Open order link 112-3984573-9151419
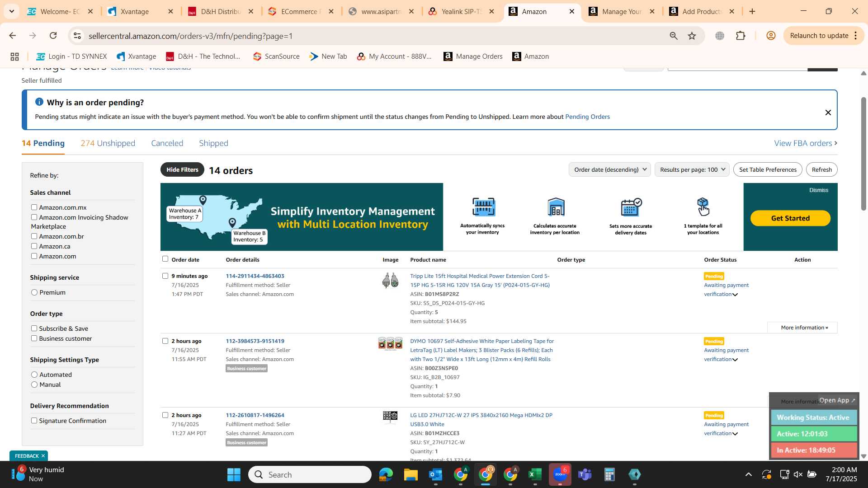This screenshot has height=488, width=868. pyautogui.click(x=255, y=341)
